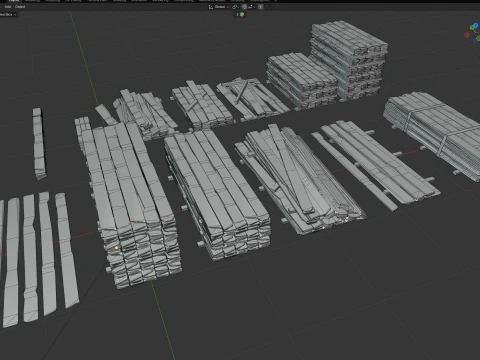Click the blue Z axis on navigation gizmo
480x360 pixels.
(475, 26)
